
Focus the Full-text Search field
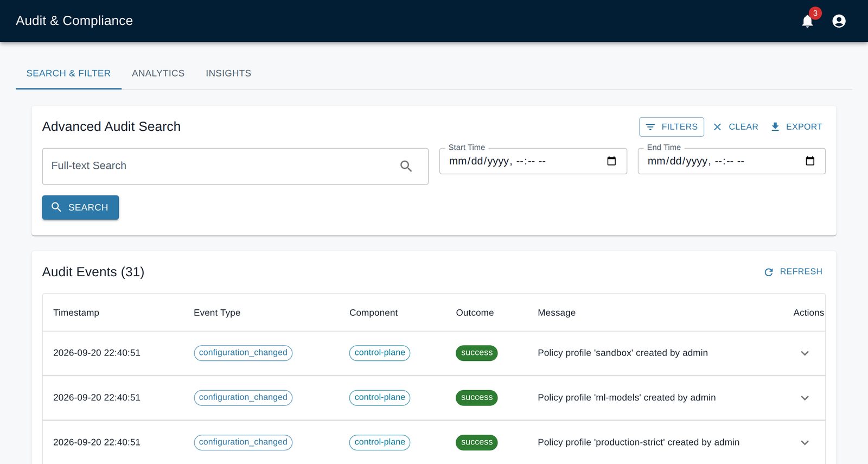pyautogui.click(x=235, y=166)
